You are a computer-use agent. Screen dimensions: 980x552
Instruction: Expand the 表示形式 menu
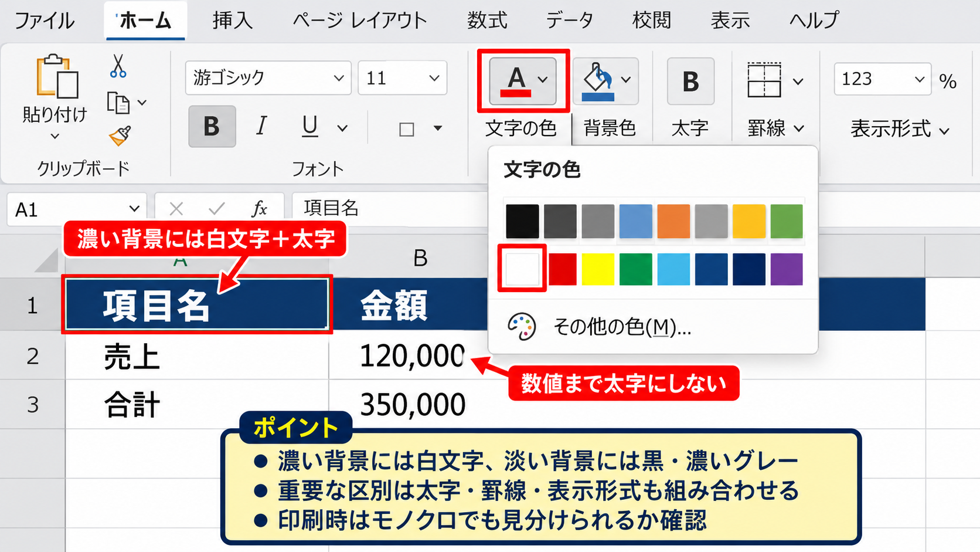[x=900, y=128]
